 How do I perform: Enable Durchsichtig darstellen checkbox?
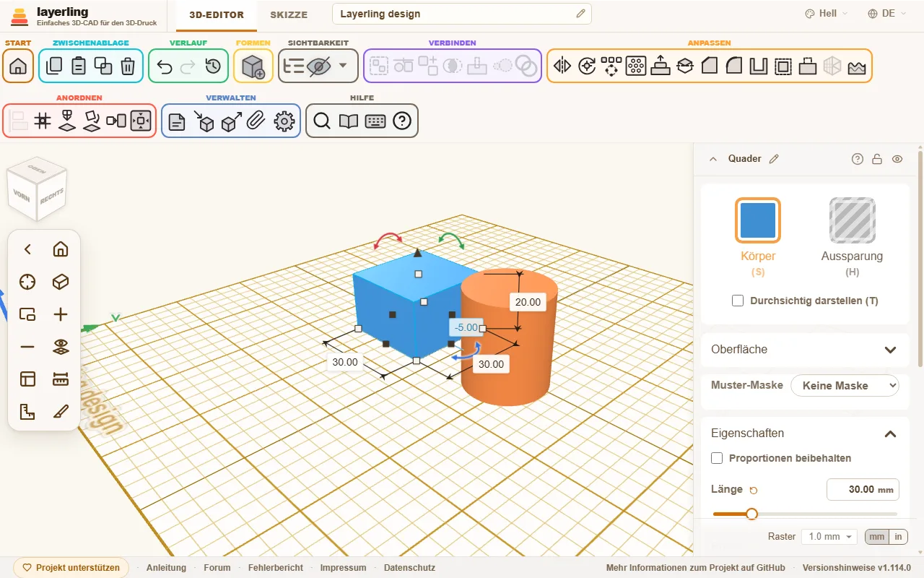[x=738, y=301]
